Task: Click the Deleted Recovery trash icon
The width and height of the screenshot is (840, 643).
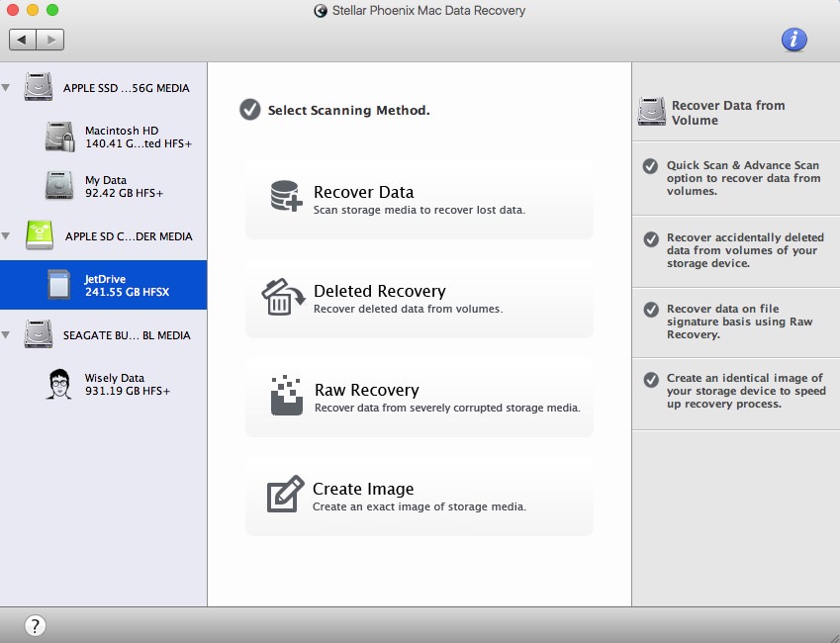Action: pyautogui.click(x=283, y=297)
